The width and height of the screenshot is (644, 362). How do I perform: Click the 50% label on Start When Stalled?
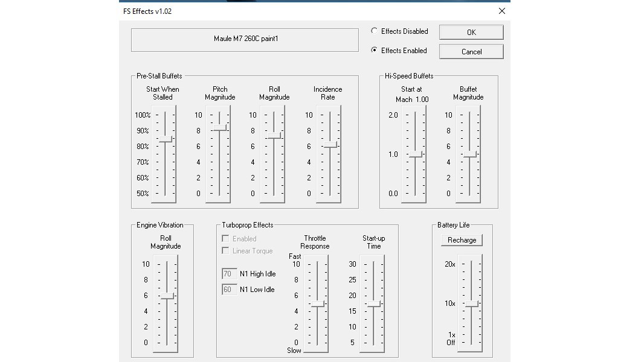143,194
